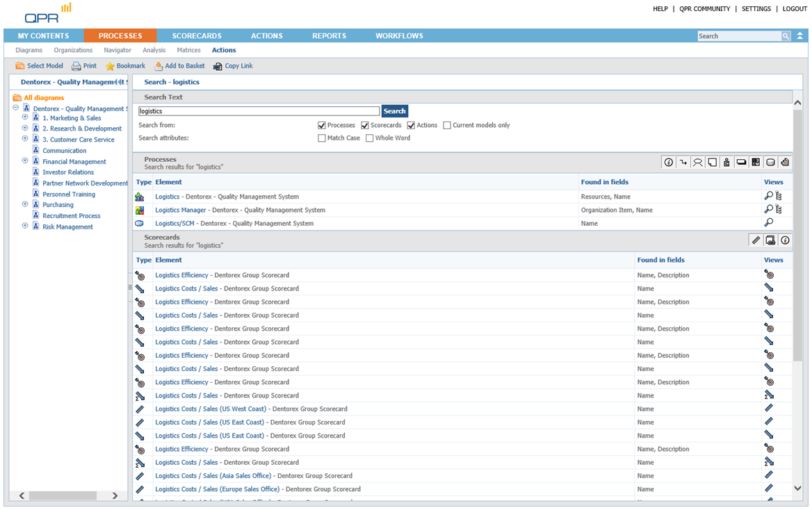The image size is (812, 510).
Task: Click the magnifier icon in top search box
Action: (x=786, y=36)
